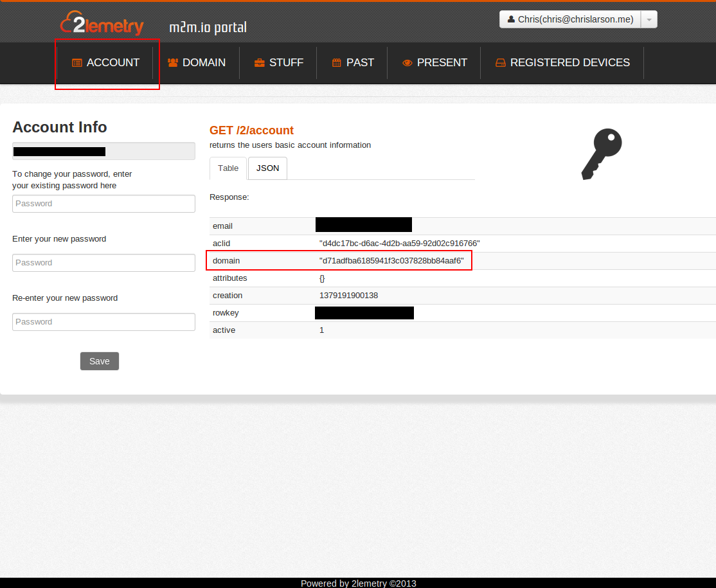This screenshot has height=588, width=716.
Task: Click the large key icon
Action: [601, 154]
